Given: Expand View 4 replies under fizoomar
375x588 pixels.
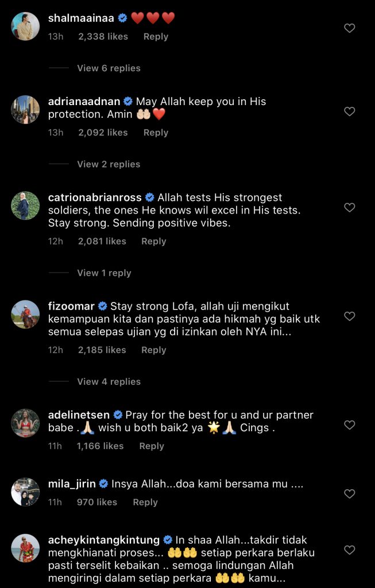Looking at the screenshot, I should point(109,381).
